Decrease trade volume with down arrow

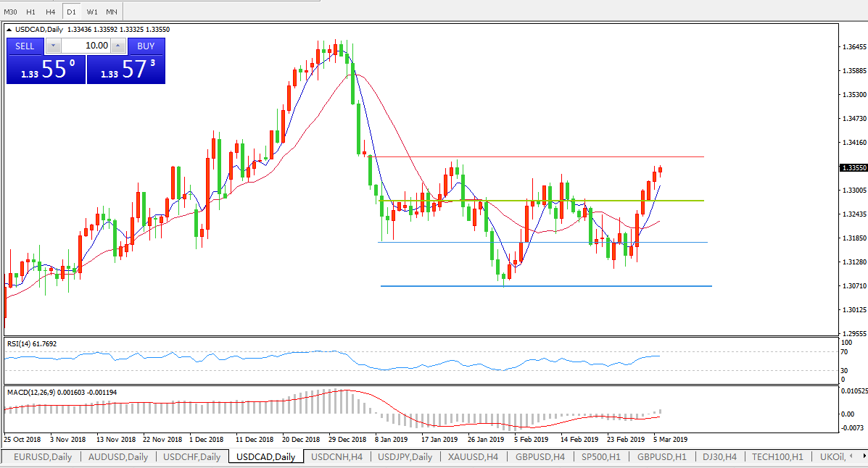coord(54,46)
